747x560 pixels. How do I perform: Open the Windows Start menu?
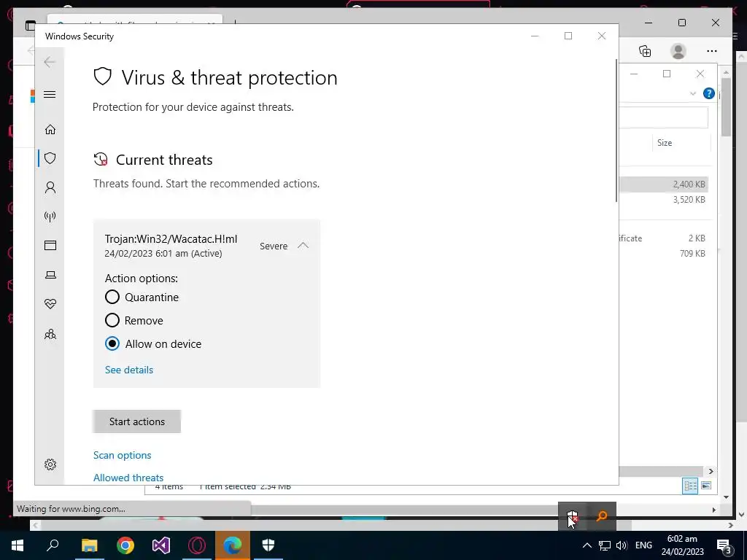(x=18, y=545)
